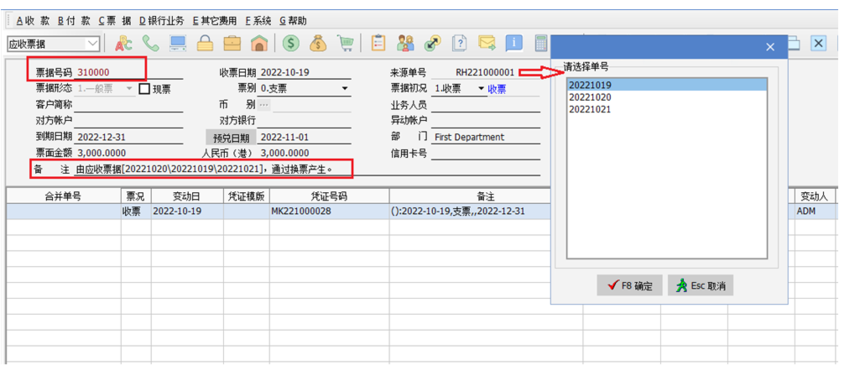
Task: Click the 票面金额 field 3,000.0000
Action: coord(129,153)
